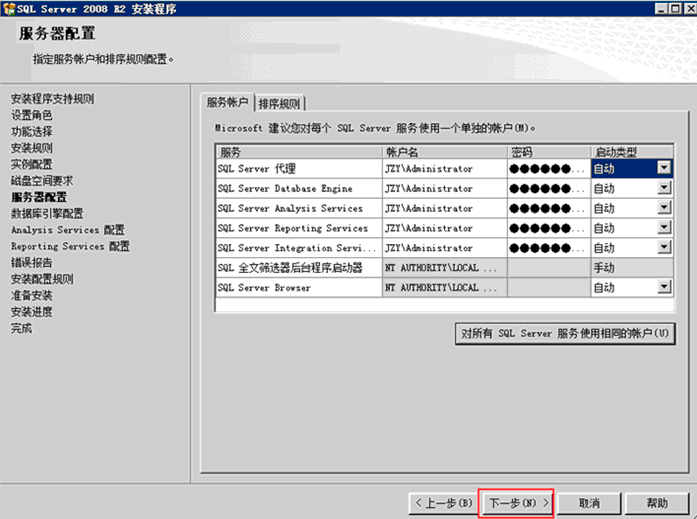
Task: Click 设置角色 step in sidebar
Action: (32, 115)
